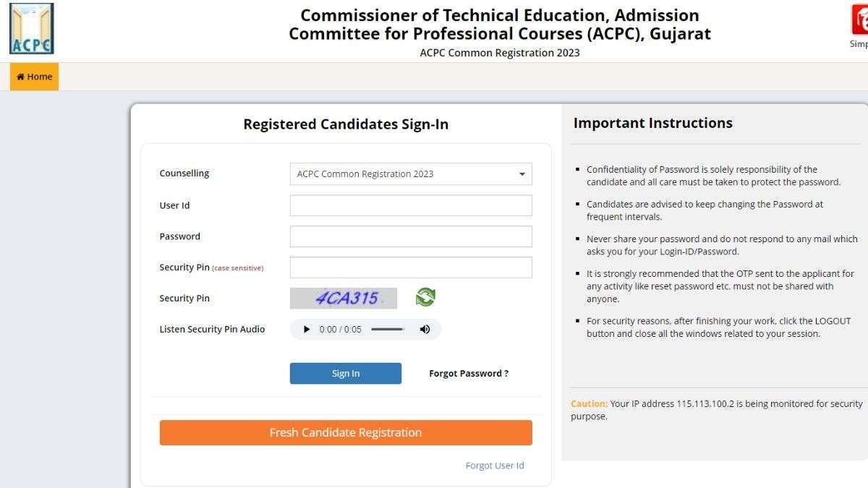Seek the audio player progress slider
Viewport: 868px width, 488px height.
click(x=388, y=329)
